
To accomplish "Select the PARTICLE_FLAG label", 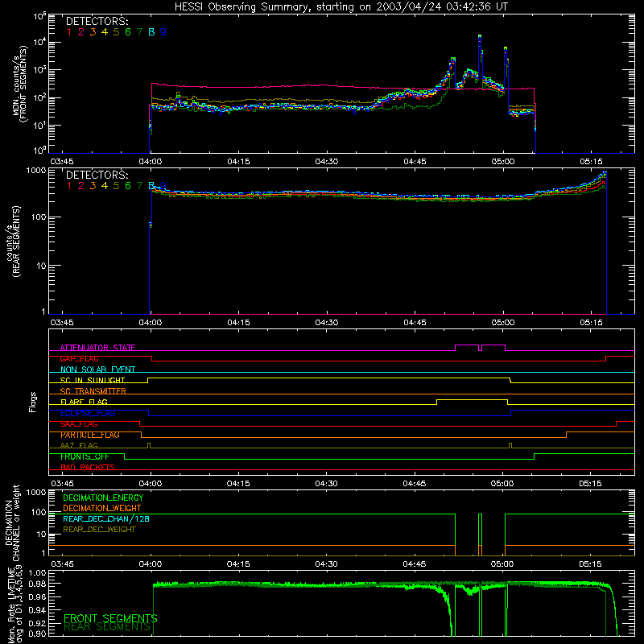I will [x=90, y=435].
